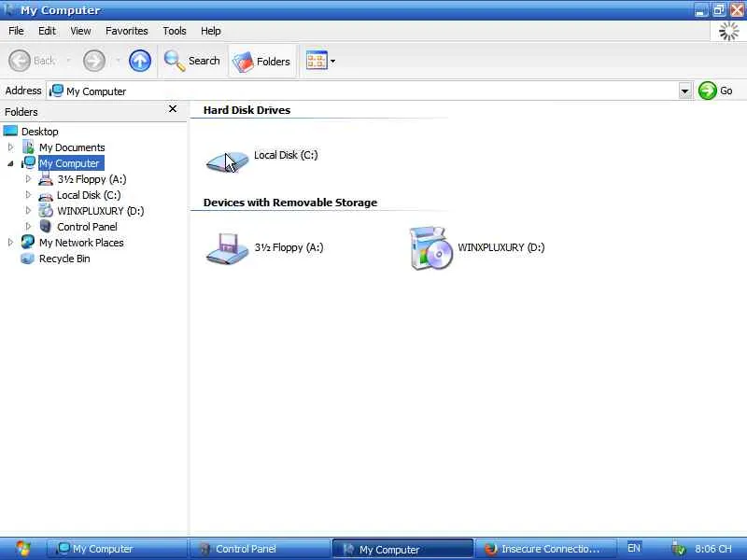
Task: Click the Start button
Action: (x=22, y=549)
